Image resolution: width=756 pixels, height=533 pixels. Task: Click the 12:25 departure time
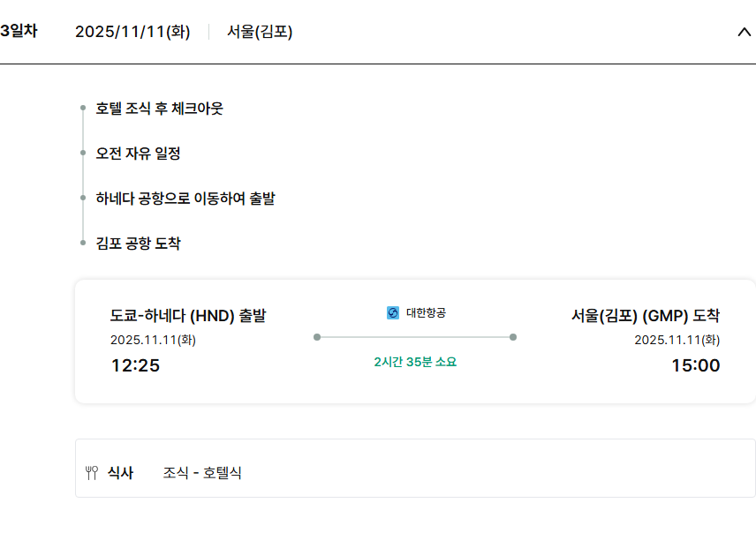[135, 365]
